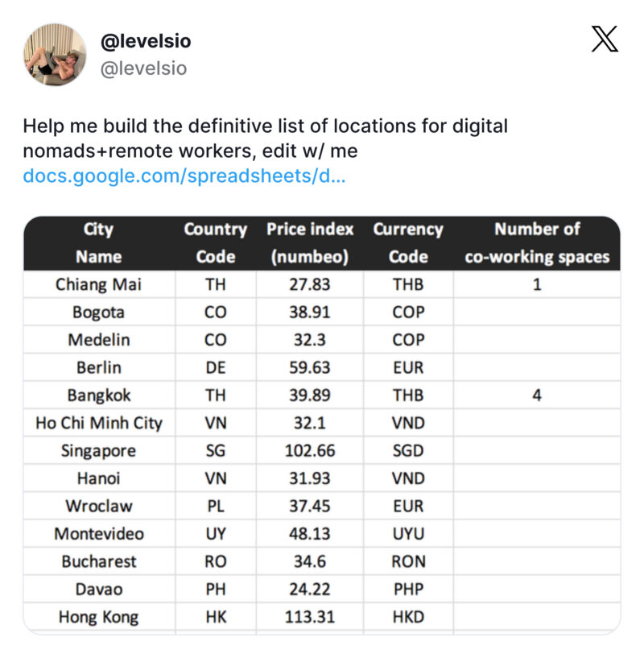
Task: Click the X logo icon
Action: click(x=604, y=39)
